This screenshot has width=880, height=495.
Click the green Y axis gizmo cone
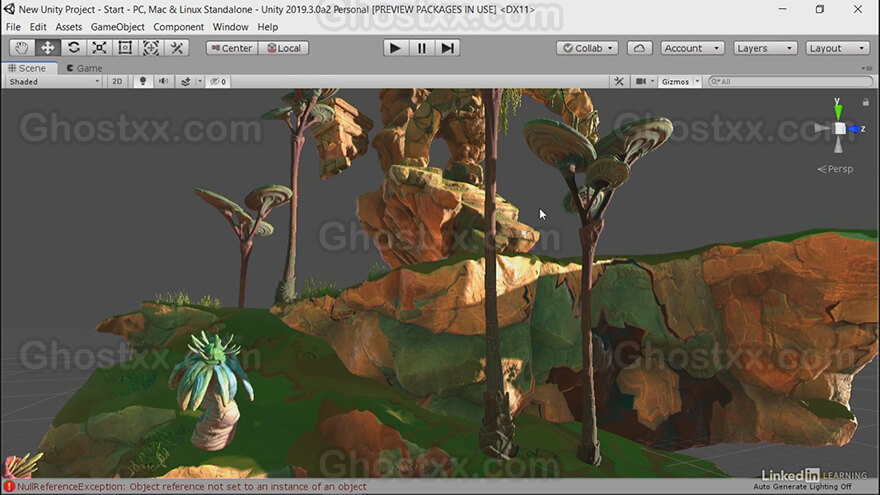click(x=838, y=111)
